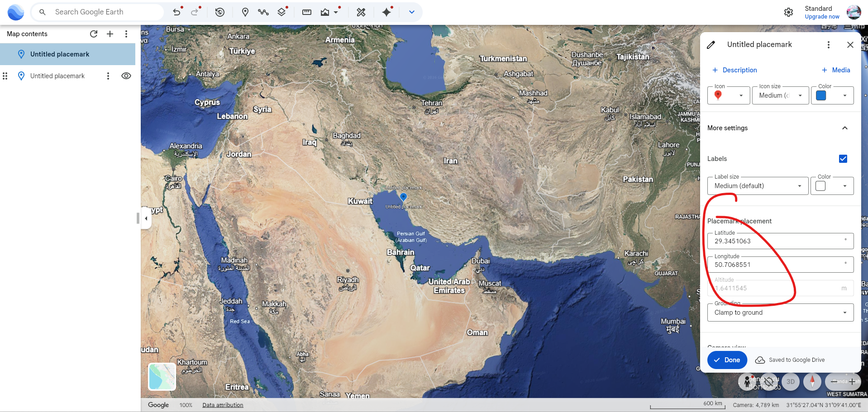
Task: Open the placemark Icon dropdown
Action: [729, 95]
